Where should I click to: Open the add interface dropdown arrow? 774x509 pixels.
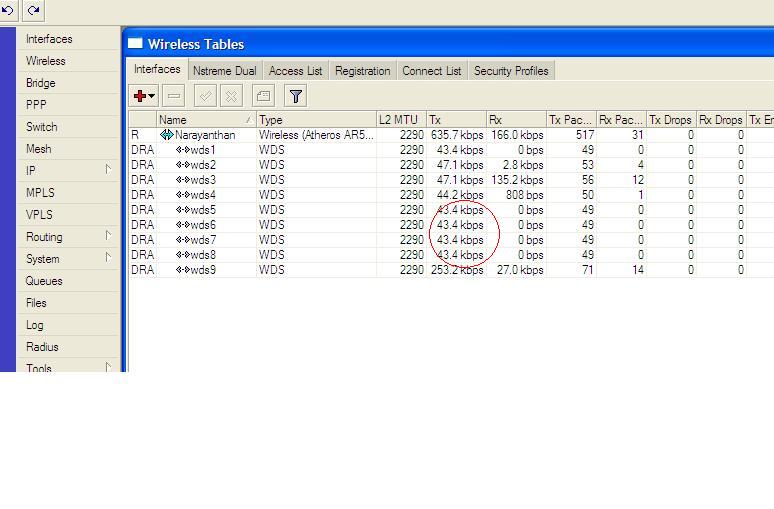point(152,96)
